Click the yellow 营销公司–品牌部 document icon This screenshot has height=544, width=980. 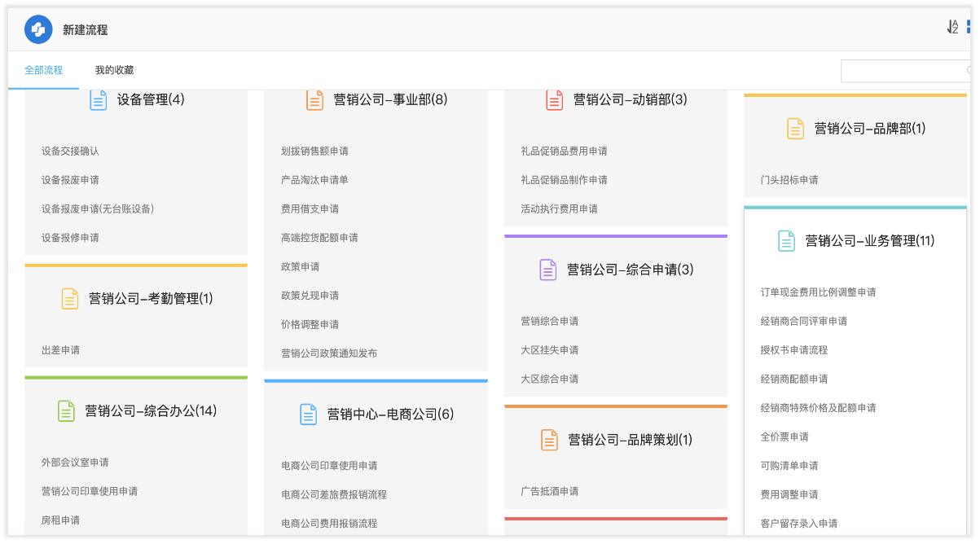795,129
